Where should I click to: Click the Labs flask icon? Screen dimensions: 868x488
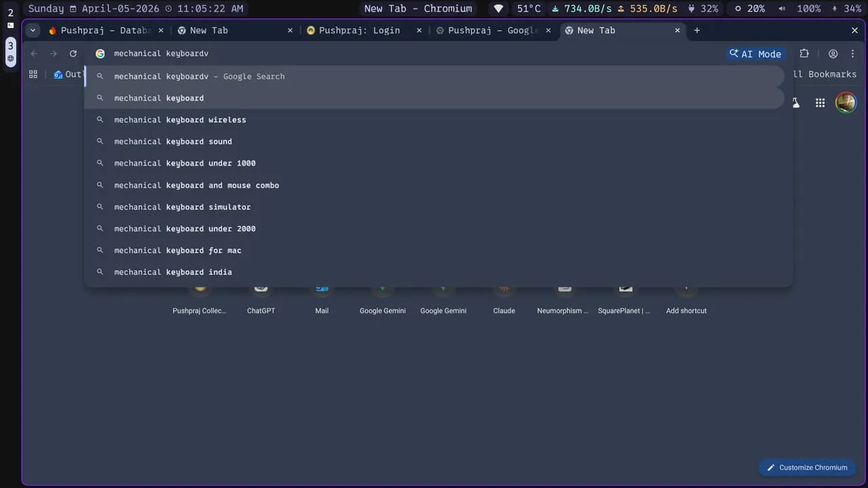[796, 102]
